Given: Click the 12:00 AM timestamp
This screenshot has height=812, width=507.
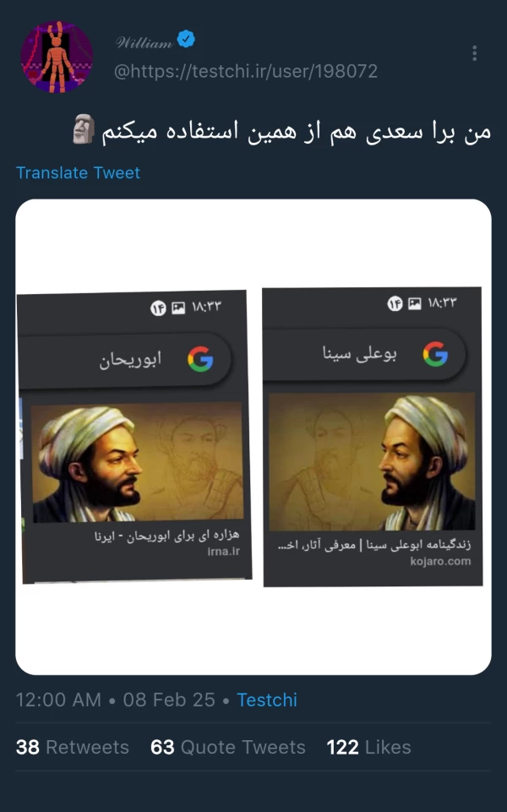Looking at the screenshot, I should click(x=59, y=700).
